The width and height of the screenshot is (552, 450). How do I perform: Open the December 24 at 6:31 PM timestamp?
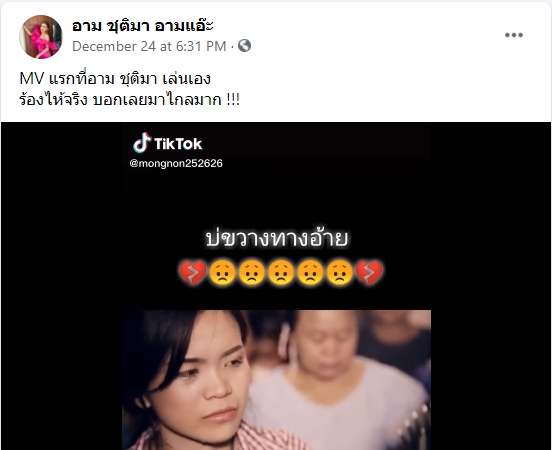click(149, 46)
